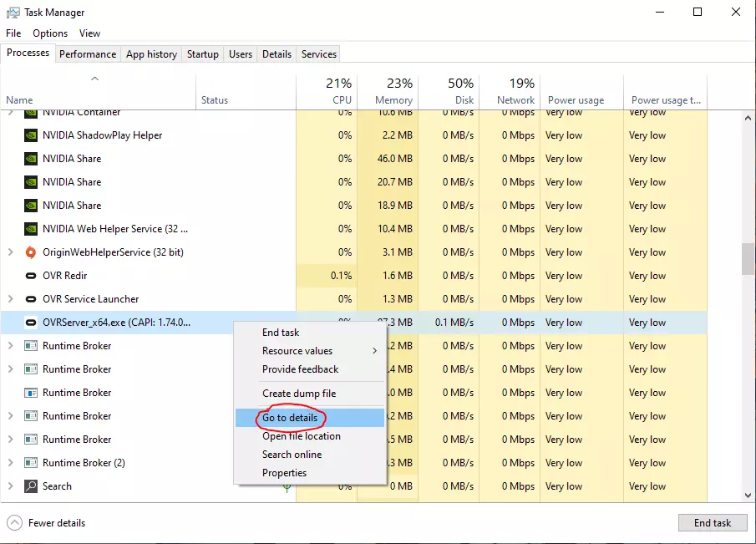The height and width of the screenshot is (544, 756).
Task: Select the Search process name
Action: 57,486
